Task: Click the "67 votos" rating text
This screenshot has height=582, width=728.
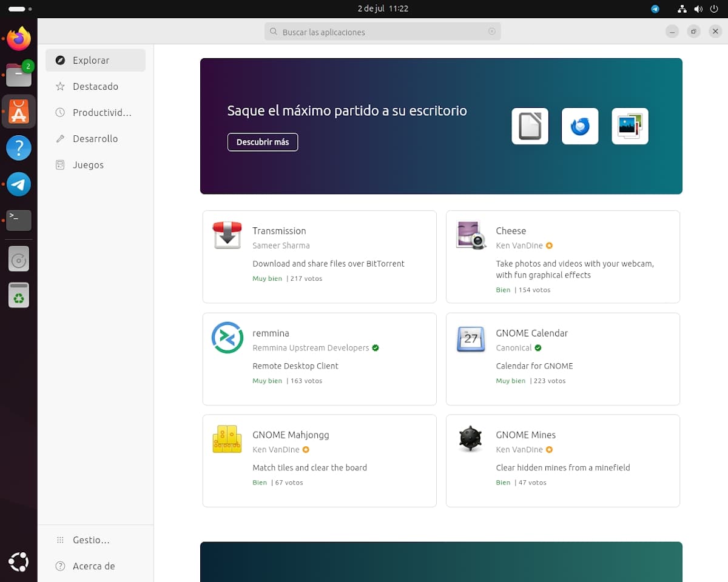Action: 289,483
